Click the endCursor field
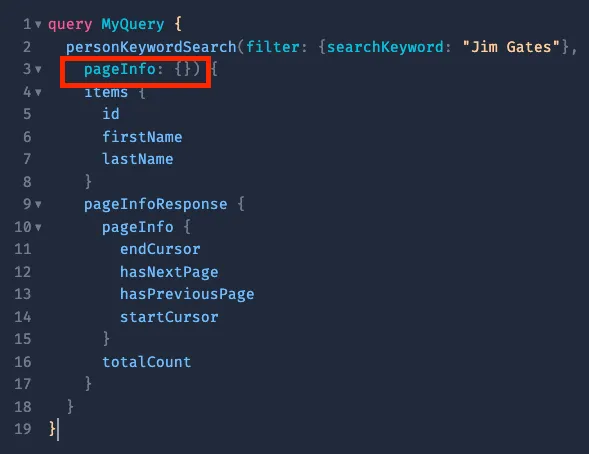589x454 pixels. point(160,249)
